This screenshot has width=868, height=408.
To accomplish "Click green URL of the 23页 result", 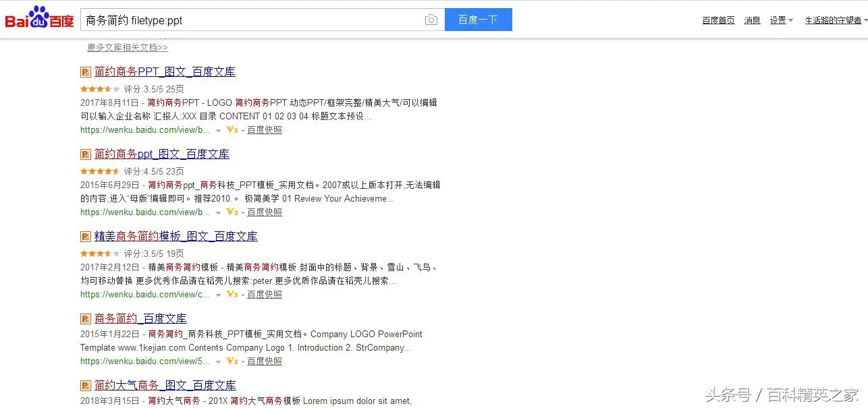I will point(146,212).
